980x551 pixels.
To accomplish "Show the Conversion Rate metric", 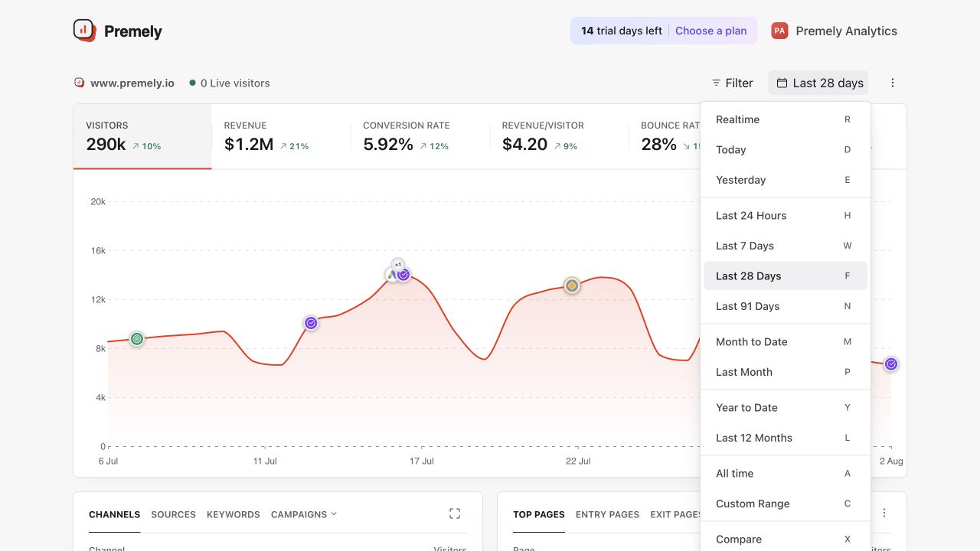I will pos(420,136).
